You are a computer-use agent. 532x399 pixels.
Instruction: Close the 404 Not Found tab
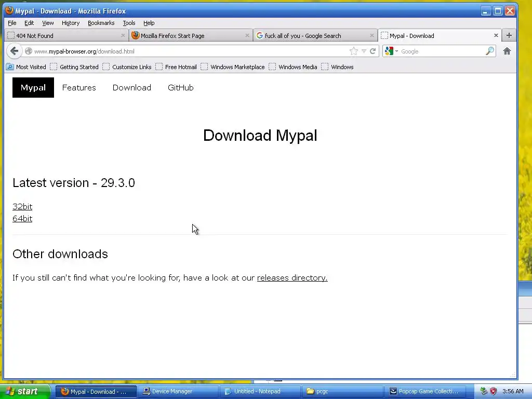[123, 35]
